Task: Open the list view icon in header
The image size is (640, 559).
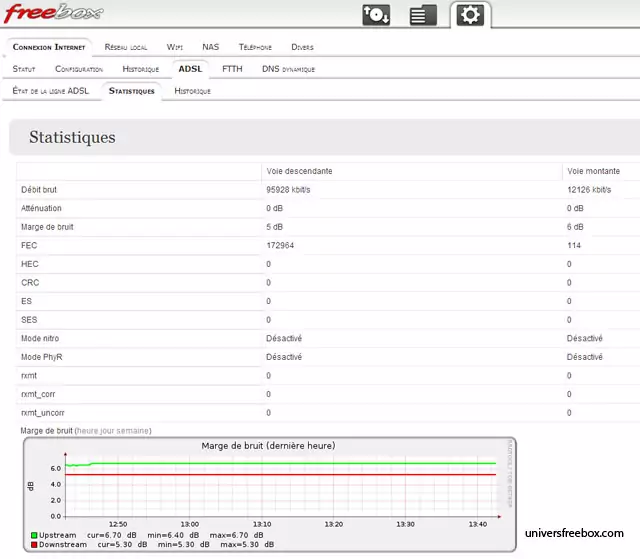Action: [x=423, y=15]
